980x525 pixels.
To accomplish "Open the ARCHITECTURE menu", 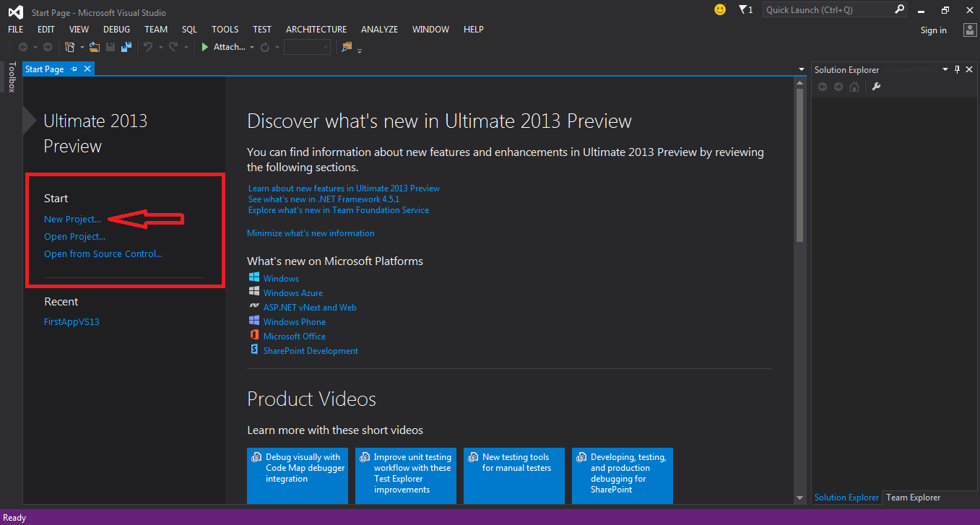I will (316, 30).
